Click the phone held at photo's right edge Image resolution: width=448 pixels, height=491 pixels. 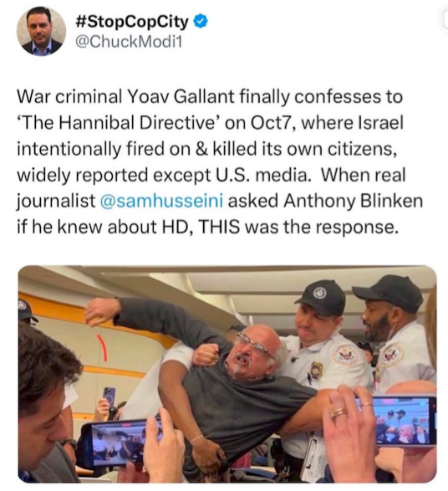point(404,420)
